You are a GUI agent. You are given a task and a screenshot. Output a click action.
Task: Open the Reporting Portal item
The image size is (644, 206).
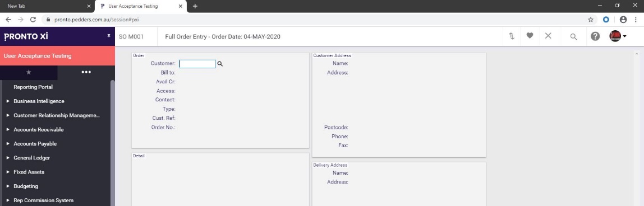(x=33, y=87)
